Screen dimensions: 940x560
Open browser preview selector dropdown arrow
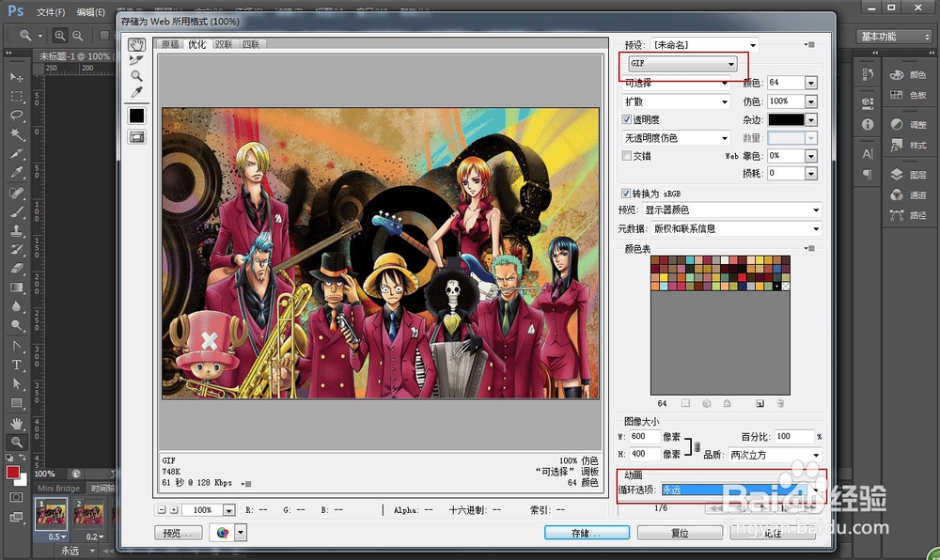point(241,533)
